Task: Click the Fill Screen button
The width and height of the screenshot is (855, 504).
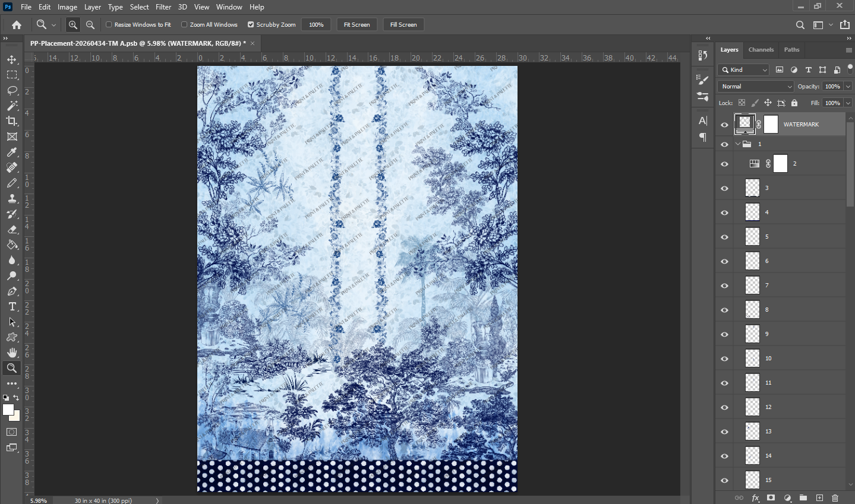Action: click(403, 25)
